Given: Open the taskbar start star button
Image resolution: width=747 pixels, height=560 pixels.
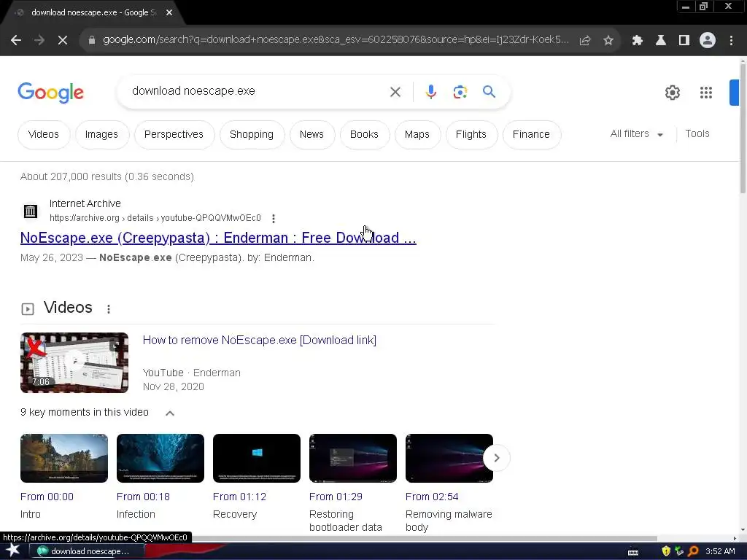Looking at the screenshot, I should tap(12, 551).
